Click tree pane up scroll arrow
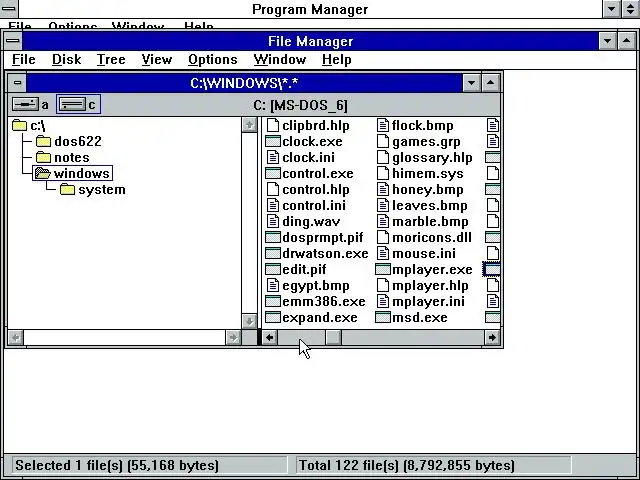This screenshot has width=640, height=480. pos(249,125)
